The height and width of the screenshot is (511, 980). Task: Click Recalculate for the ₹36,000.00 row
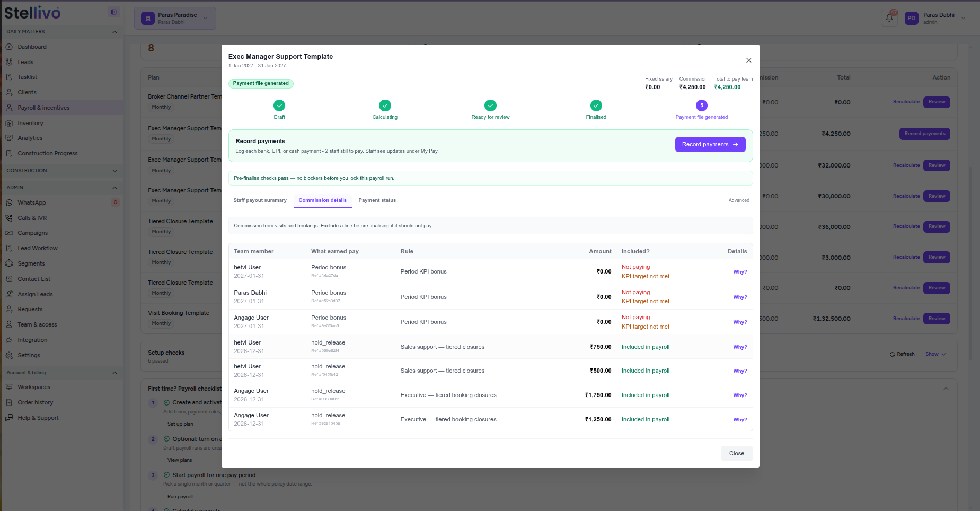[x=906, y=226]
